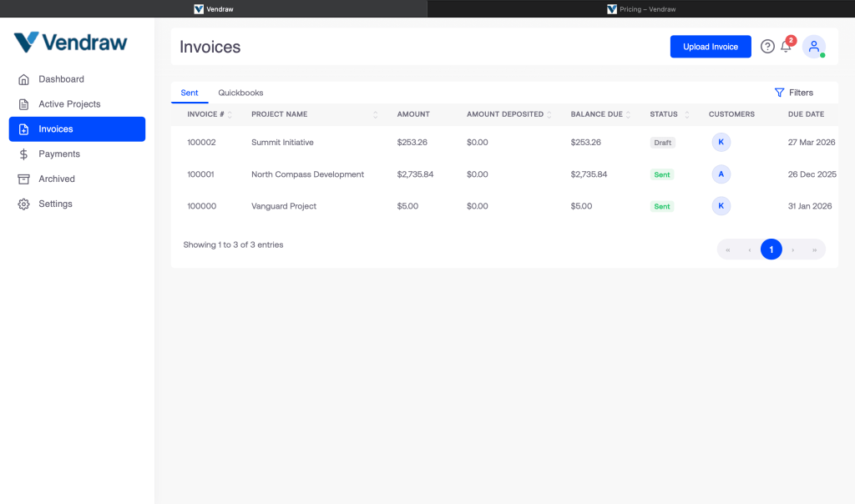855x504 pixels.
Task: Click the Payments dollar sign icon
Action: [x=23, y=154]
